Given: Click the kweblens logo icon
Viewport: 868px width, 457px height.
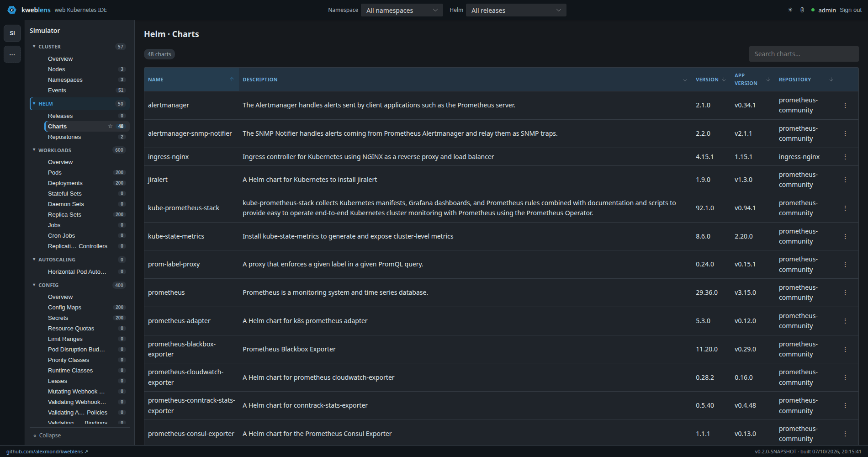Looking at the screenshot, I should tap(12, 10).
